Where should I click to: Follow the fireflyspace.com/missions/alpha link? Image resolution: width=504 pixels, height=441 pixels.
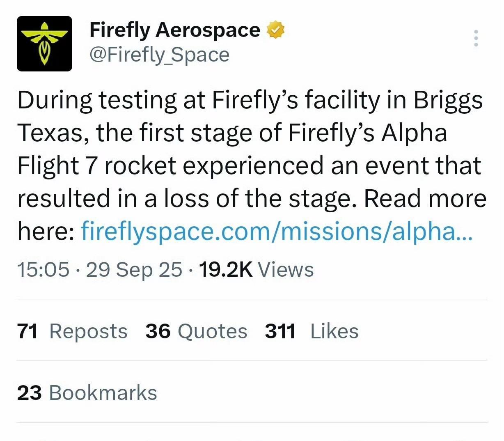pos(277,231)
